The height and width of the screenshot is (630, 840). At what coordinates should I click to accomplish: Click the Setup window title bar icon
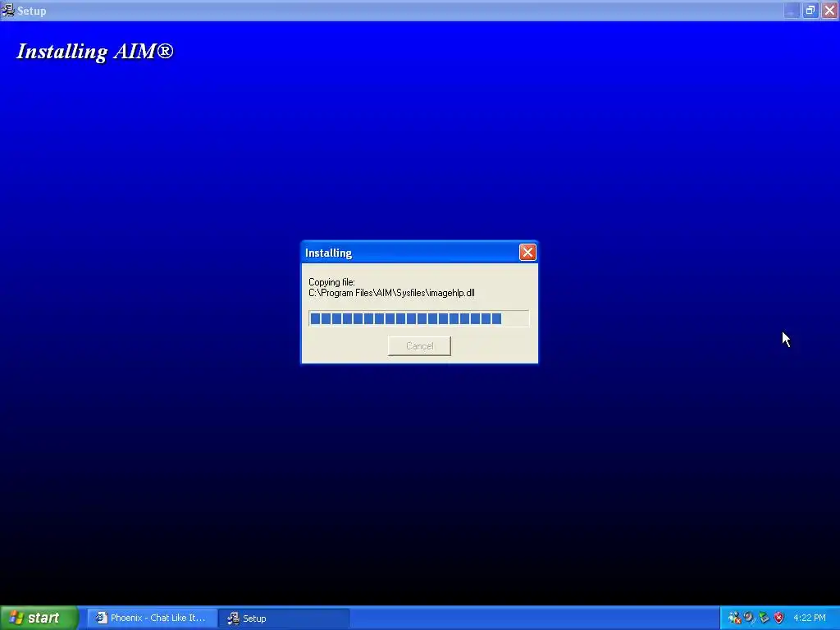click(x=8, y=10)
